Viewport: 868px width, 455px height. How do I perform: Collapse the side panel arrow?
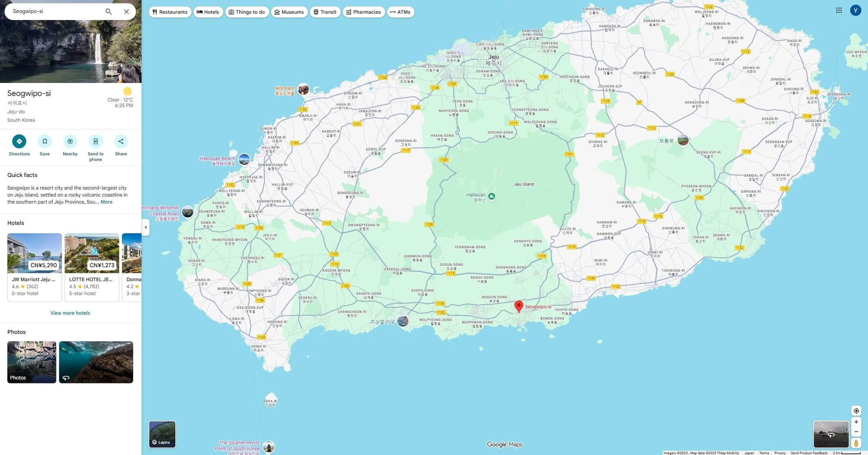pos(146,227)
